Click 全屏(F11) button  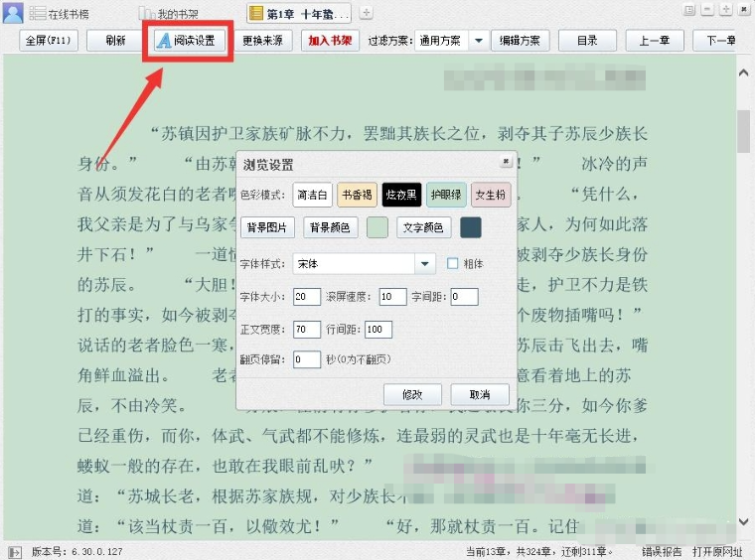coord(48,40)
